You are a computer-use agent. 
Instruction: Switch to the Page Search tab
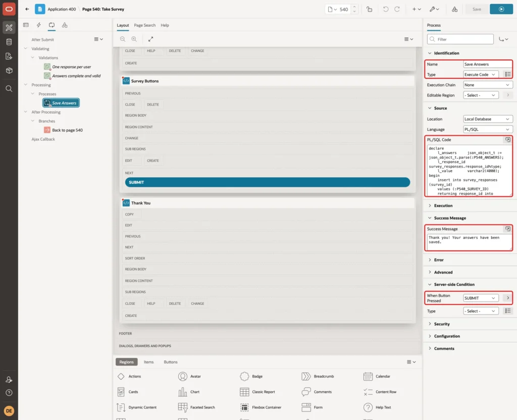[144, 25]
